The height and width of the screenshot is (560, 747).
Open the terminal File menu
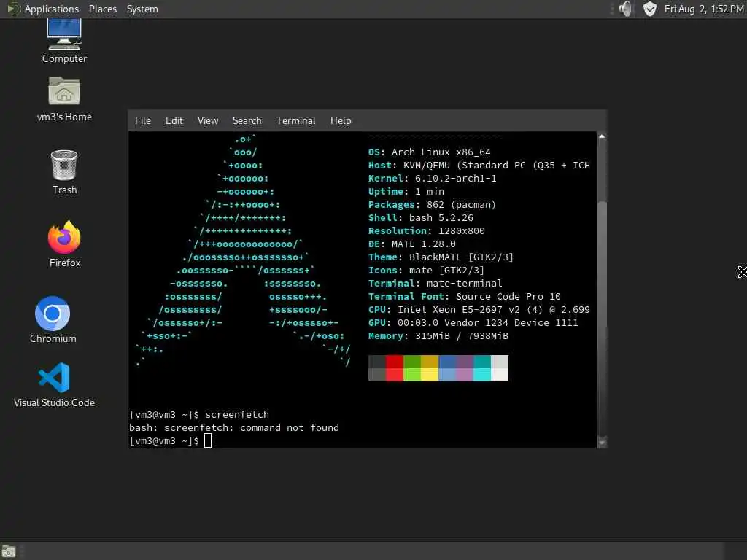point(142,120)
